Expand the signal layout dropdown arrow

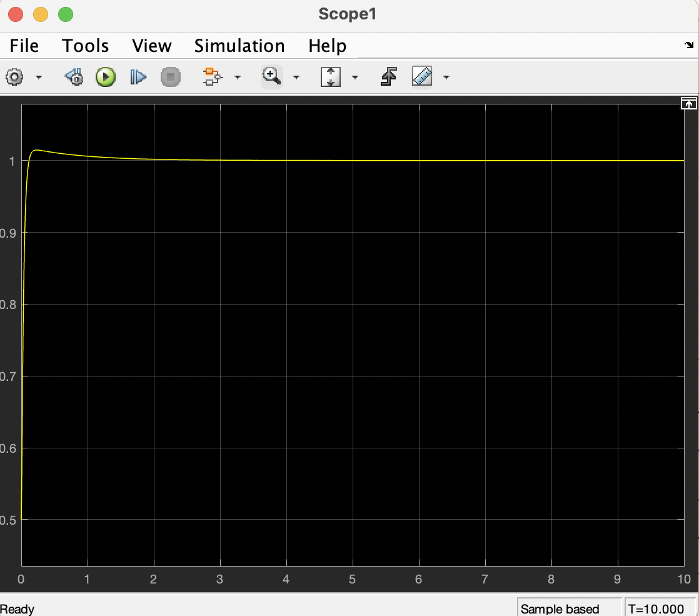(x=238, y=77)
